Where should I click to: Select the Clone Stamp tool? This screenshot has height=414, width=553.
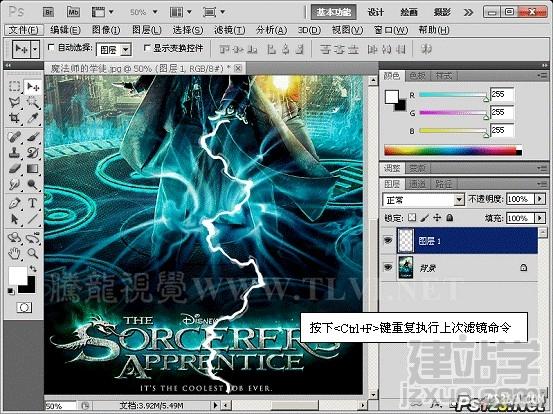click(x=14, y=153)
